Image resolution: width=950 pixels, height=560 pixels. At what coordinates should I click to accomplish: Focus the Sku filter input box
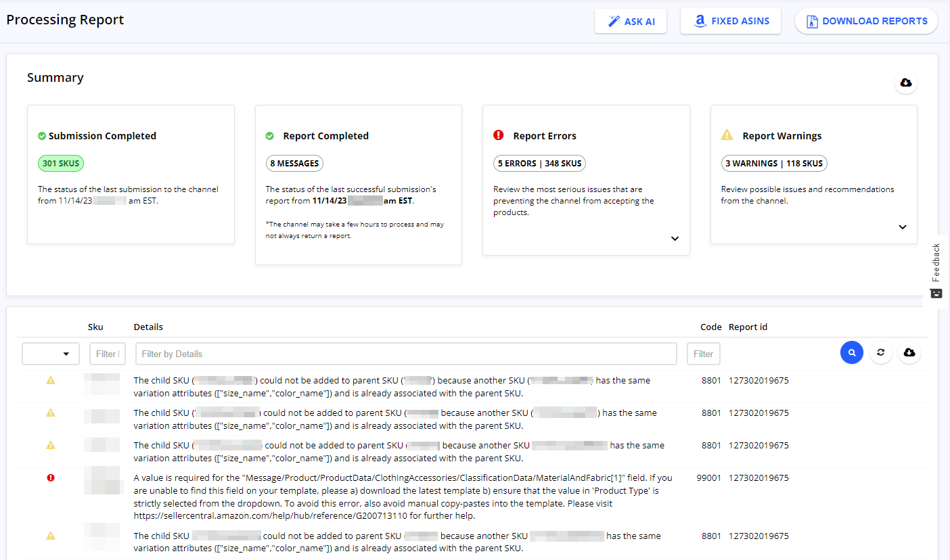(108, 354)
